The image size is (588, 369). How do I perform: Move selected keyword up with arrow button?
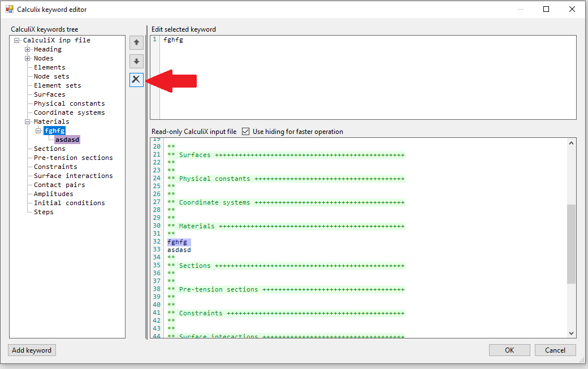(136, 42)
